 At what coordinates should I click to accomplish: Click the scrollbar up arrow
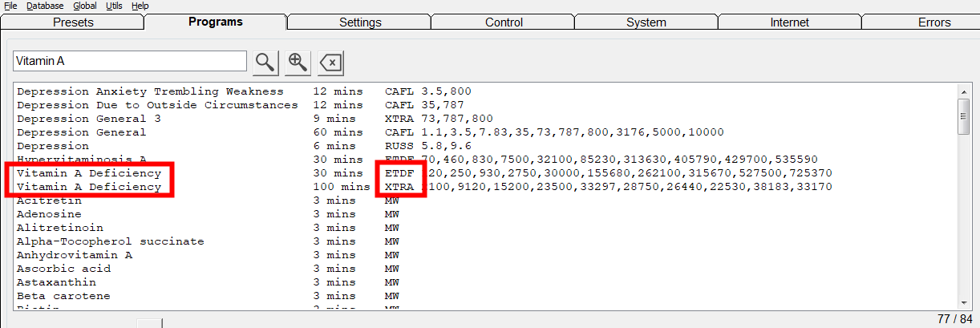[x=965, y=90]
